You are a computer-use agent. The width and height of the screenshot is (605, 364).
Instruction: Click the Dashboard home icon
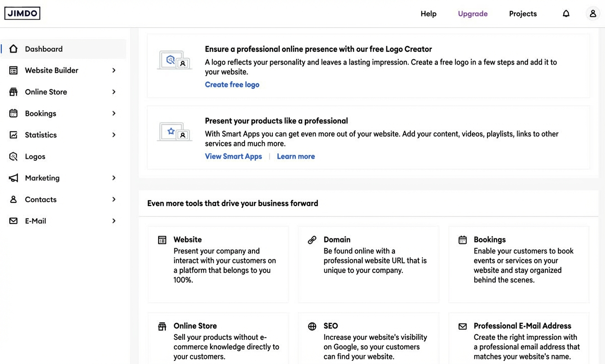(x=14, y=49)
